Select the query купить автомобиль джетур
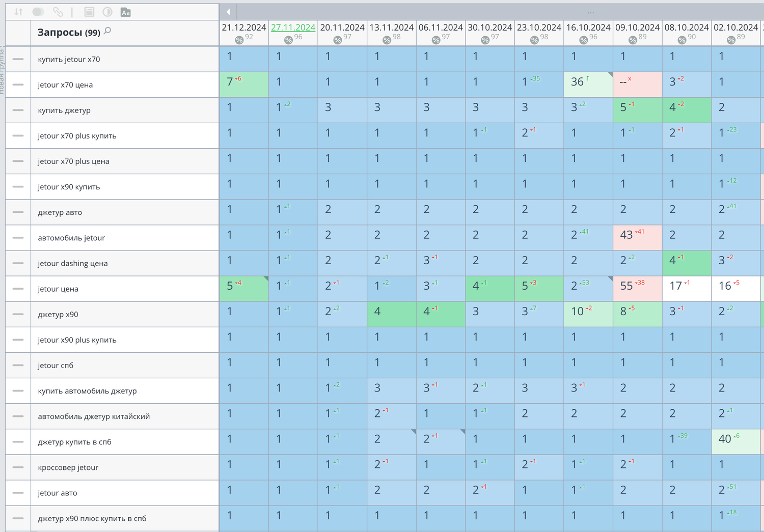 click(87, 391)
